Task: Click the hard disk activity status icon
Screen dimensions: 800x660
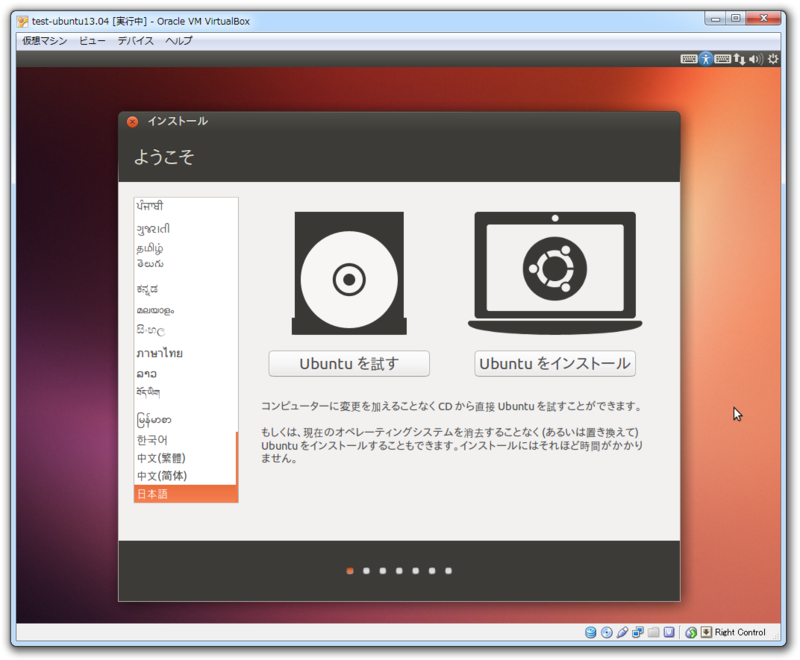Action: [x=590, y=632]
